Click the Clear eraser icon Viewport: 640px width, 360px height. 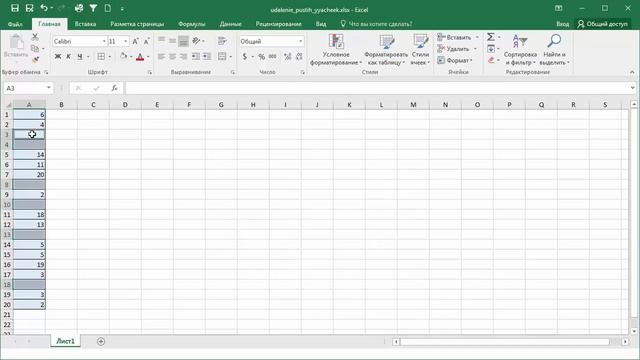tap(491, 60)
